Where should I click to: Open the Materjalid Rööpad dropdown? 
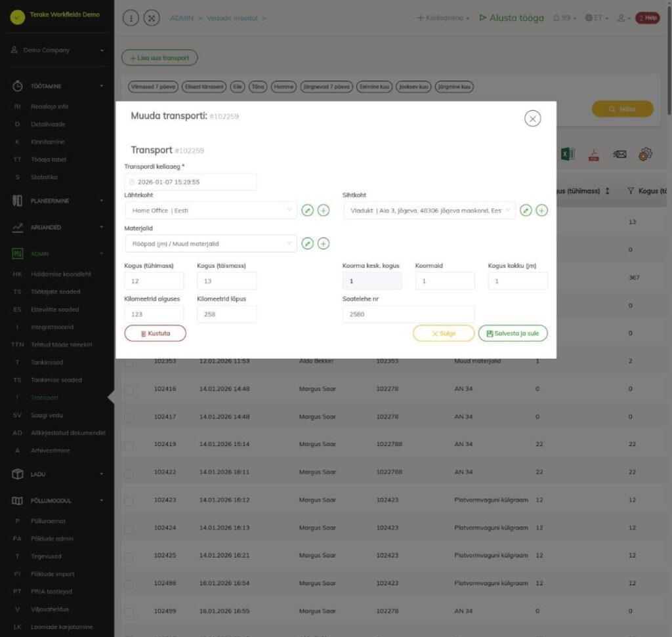pyautogui.click(x=211, y=243)
